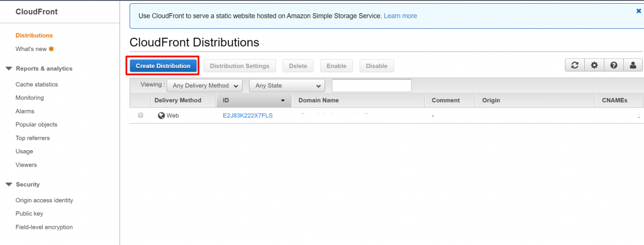Click the help question mark icon

tap(614, 65)
